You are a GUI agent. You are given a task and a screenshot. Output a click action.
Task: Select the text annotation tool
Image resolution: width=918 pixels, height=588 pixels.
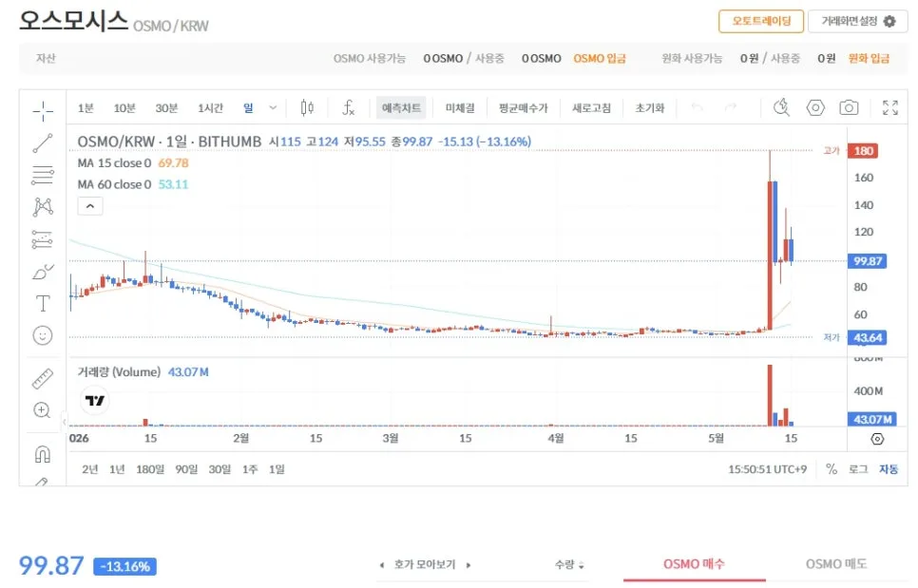[x=43, y=303]
